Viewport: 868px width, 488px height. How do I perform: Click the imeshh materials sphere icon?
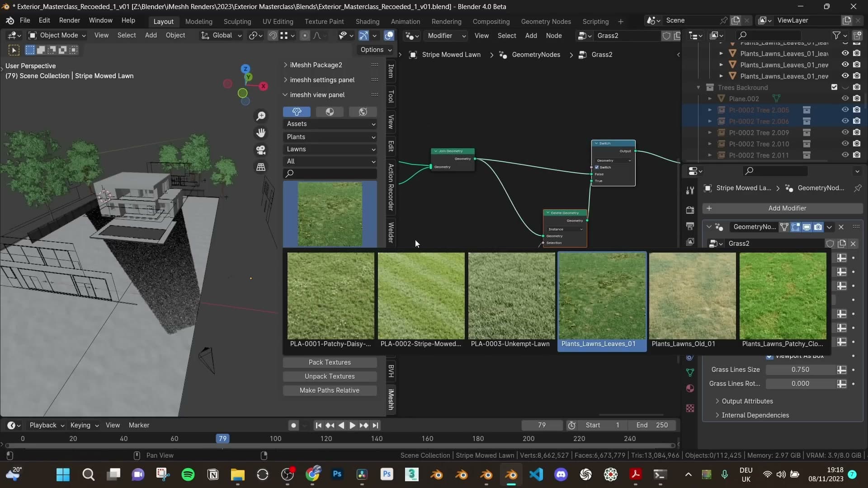tap(330, 112)
